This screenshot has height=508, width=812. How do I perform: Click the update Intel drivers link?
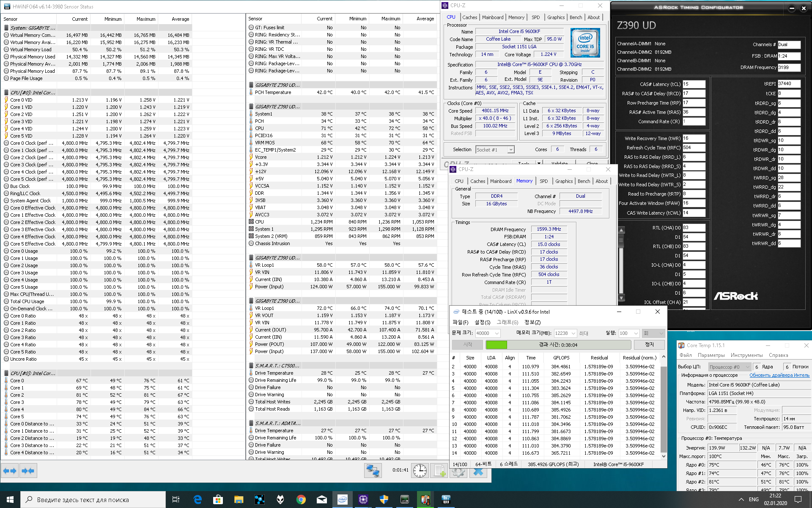[x=779, y=375]
